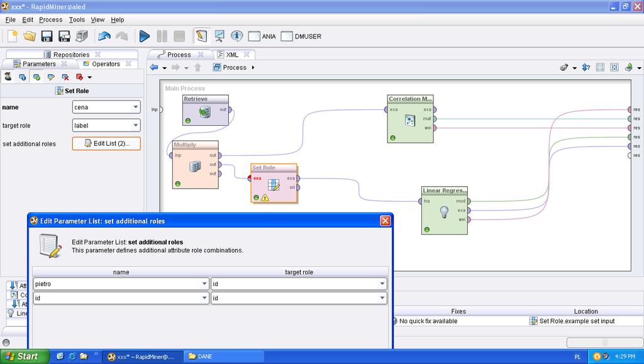Click the Save As floppy icon

click(65, 36)
